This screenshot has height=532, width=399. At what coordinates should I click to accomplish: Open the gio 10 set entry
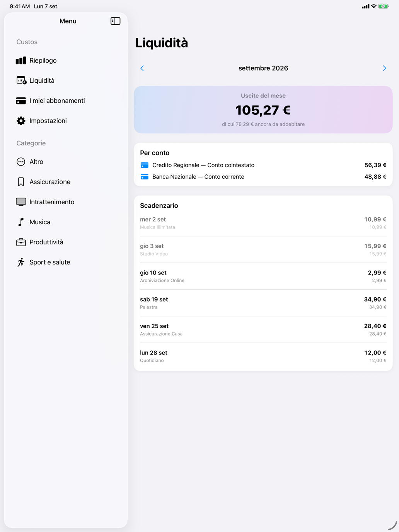click(263, 276)
